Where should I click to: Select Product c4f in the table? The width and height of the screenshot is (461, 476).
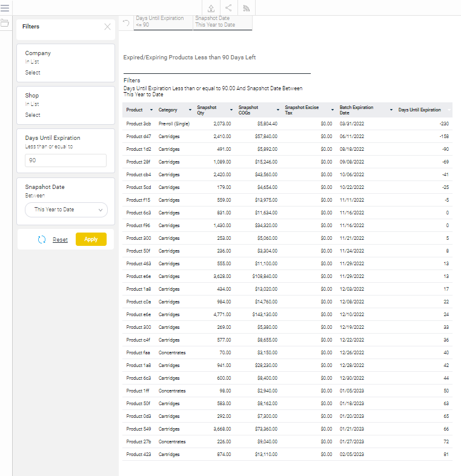pos(138,340)
